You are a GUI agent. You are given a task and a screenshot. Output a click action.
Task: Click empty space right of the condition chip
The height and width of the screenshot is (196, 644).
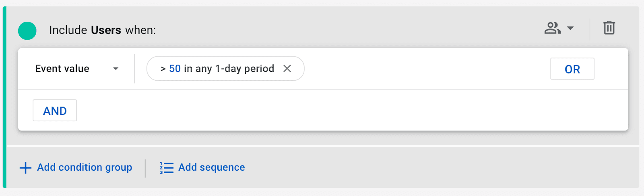coord(423,69)
